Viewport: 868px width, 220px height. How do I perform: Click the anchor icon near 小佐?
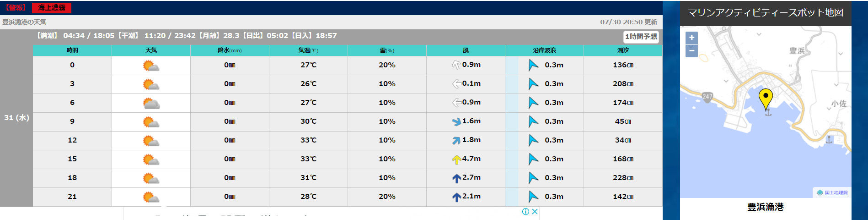click(829, 139)
